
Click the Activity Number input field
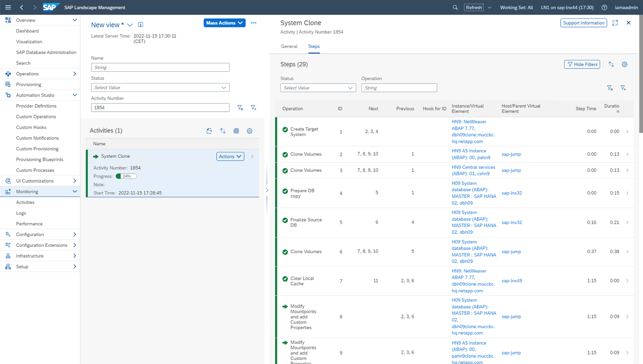[160, 107]
